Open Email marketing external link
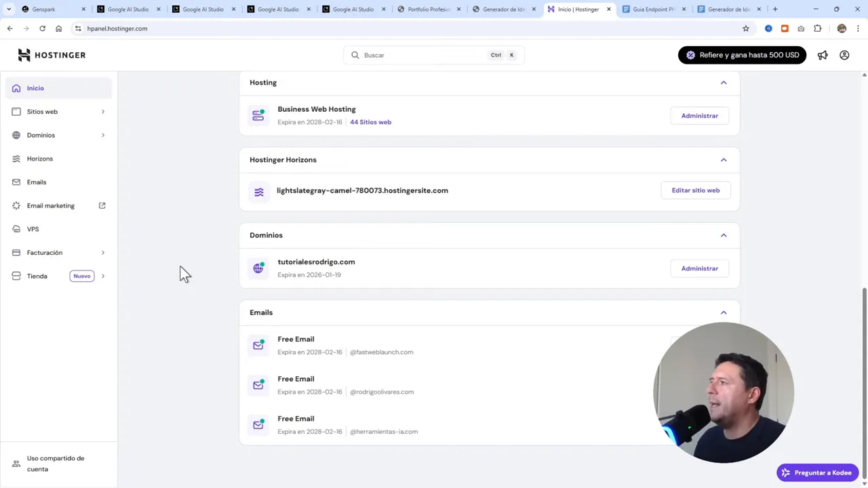Screen dimensions: 868x488 [51, 205]
